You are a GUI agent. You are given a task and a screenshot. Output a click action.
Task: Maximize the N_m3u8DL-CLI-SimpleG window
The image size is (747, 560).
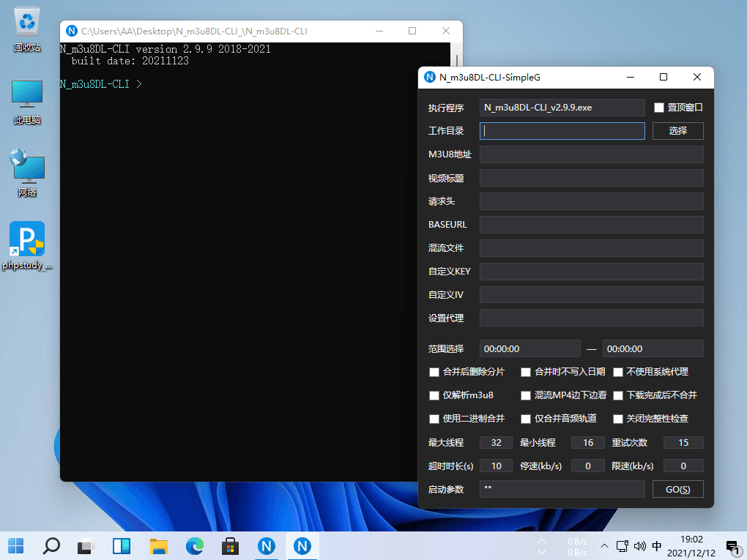[x=664, y=77]
